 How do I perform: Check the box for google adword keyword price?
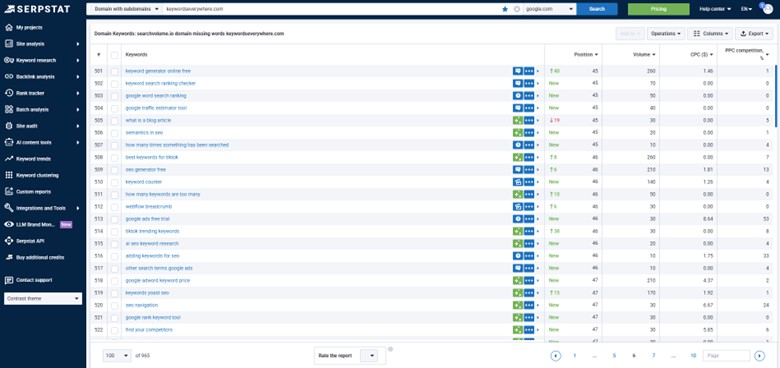coord(114,280)
